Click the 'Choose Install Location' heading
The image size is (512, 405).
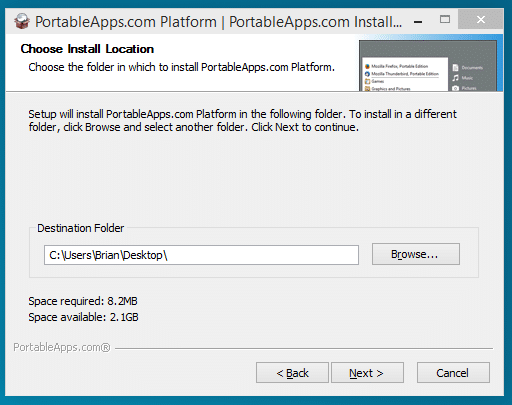coord(87,49)
